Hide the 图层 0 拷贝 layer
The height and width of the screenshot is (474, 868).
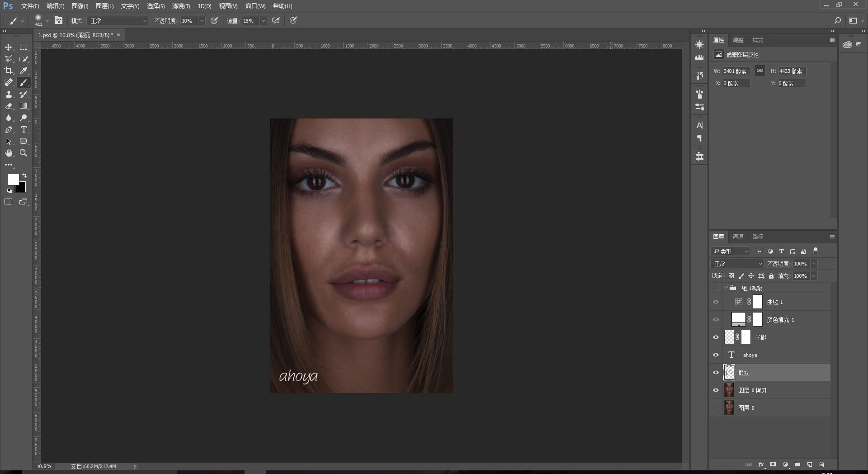716,390
